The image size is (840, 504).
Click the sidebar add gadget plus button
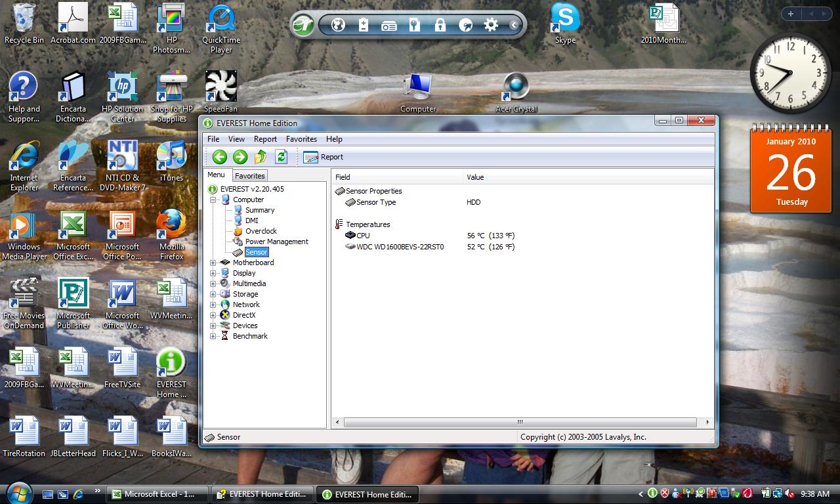pyautogui.click(x=791, y=14)
